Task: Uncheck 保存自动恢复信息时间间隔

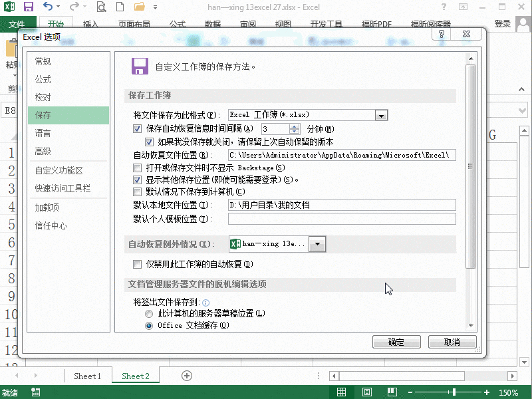Action: coord(138,128)
